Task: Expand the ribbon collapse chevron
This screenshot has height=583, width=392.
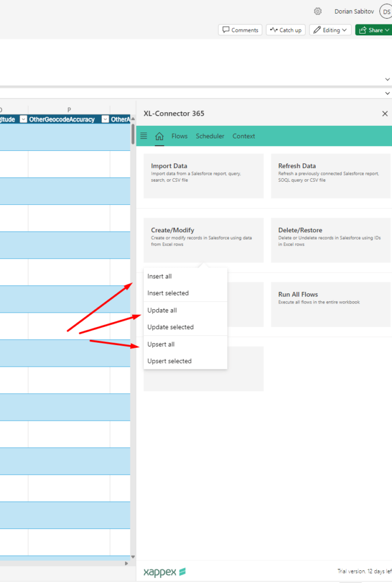Action: pos(387,80)
